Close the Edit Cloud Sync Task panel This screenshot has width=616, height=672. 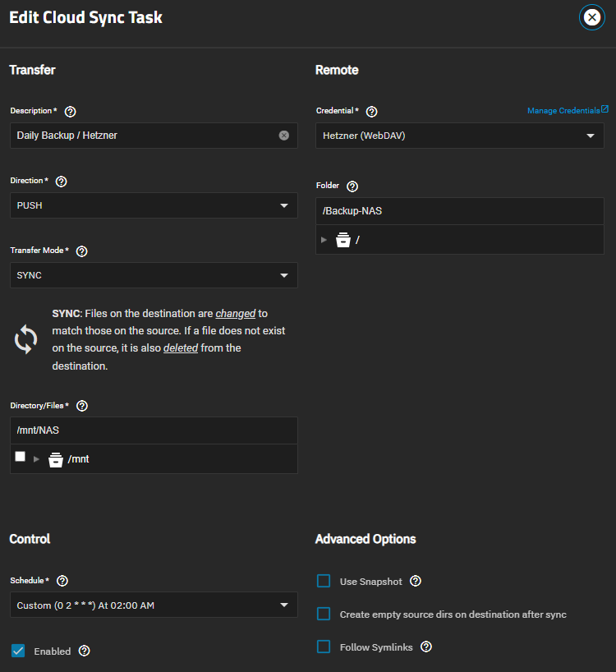pyautogui.click(x=591, y=18)
